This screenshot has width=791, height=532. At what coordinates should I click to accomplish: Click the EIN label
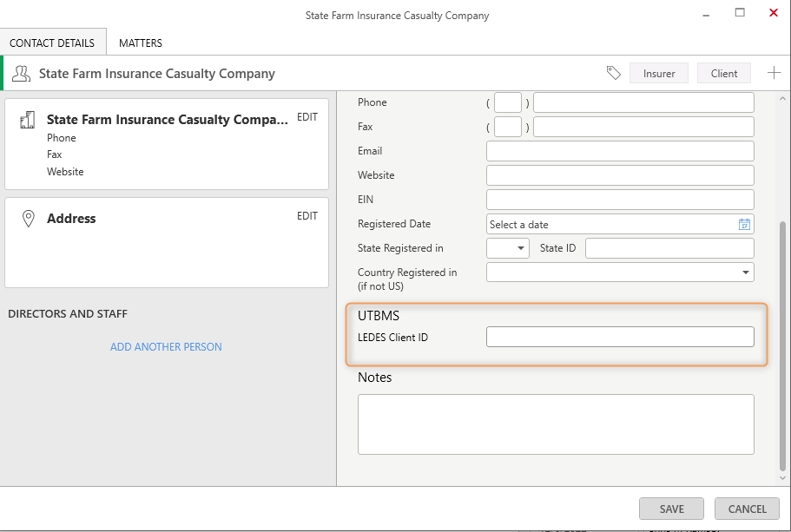[x=366, y=200]
